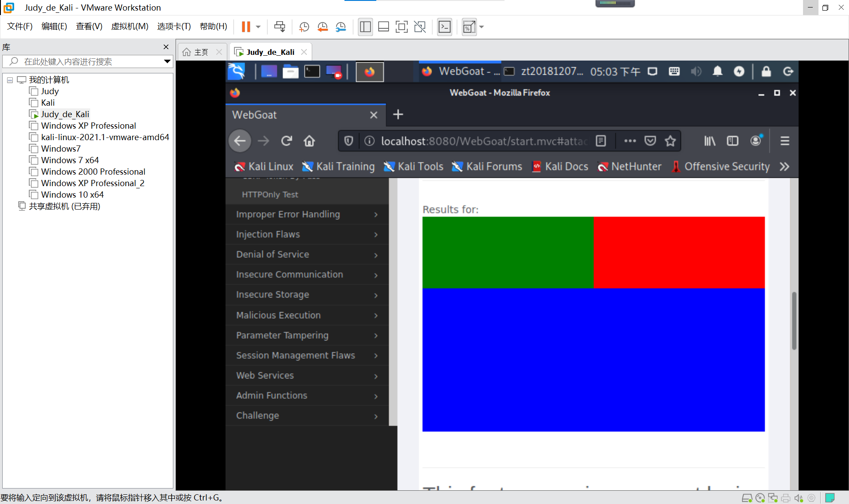Expand the Session Management Flaws category
This screenshot has width=849, height=504.
(307, 355)
